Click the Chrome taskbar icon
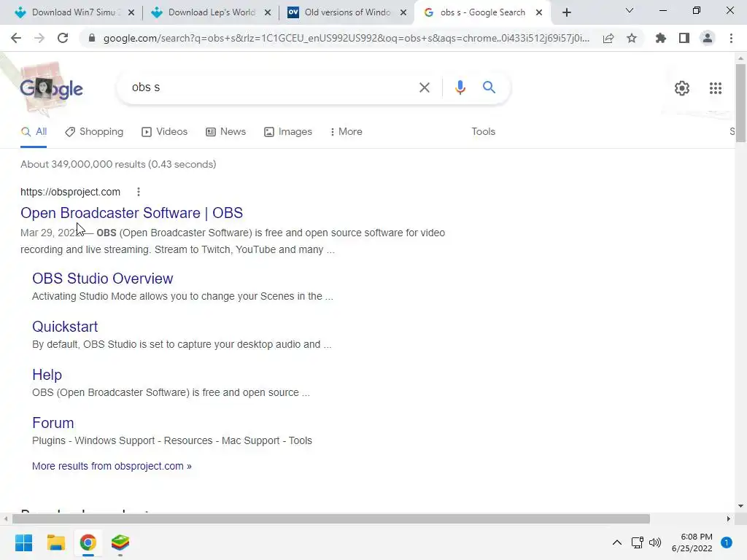 [88, 542]
